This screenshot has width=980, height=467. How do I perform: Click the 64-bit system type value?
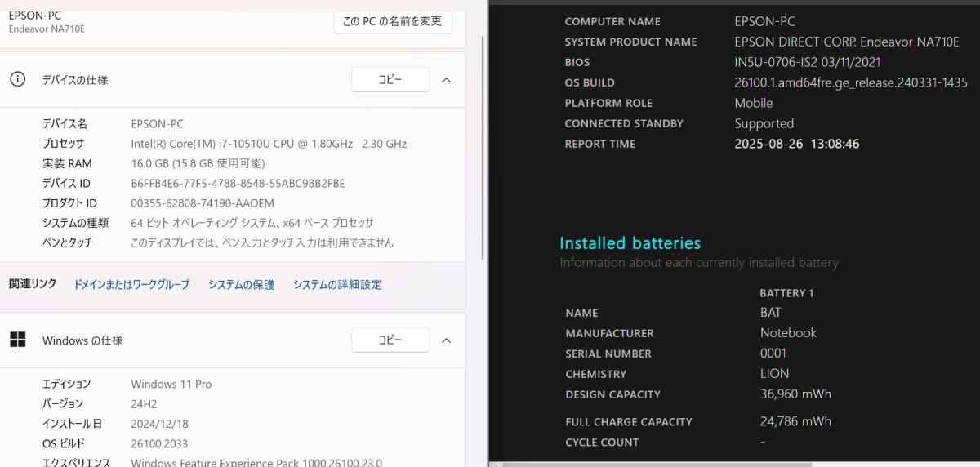coord(252,222)
